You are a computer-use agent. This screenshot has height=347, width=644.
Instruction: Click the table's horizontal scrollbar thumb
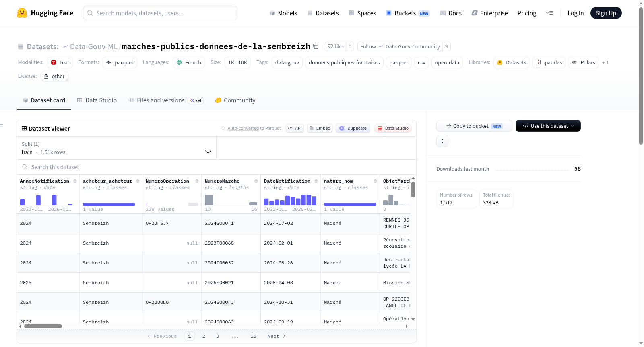43,326
